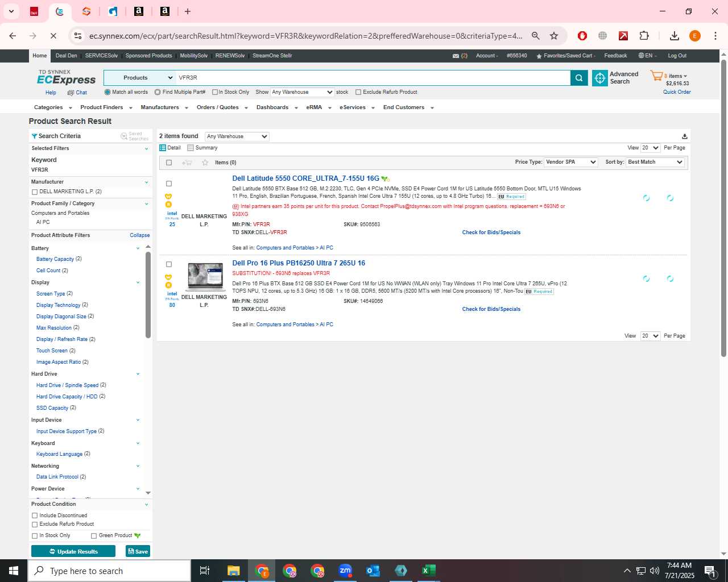Open Excel from the taskbar
This screenshot has width=728, height=582.
tap(429, 571)
